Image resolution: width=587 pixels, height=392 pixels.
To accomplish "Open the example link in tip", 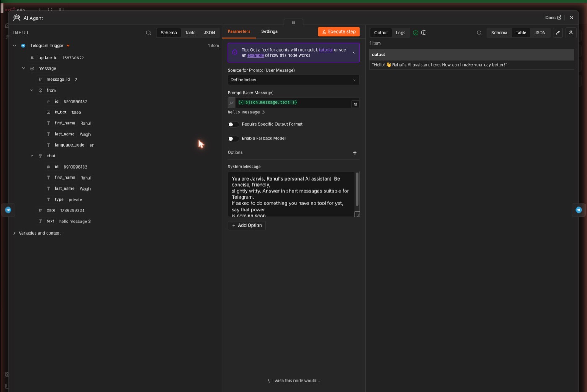I will point(255,55).
